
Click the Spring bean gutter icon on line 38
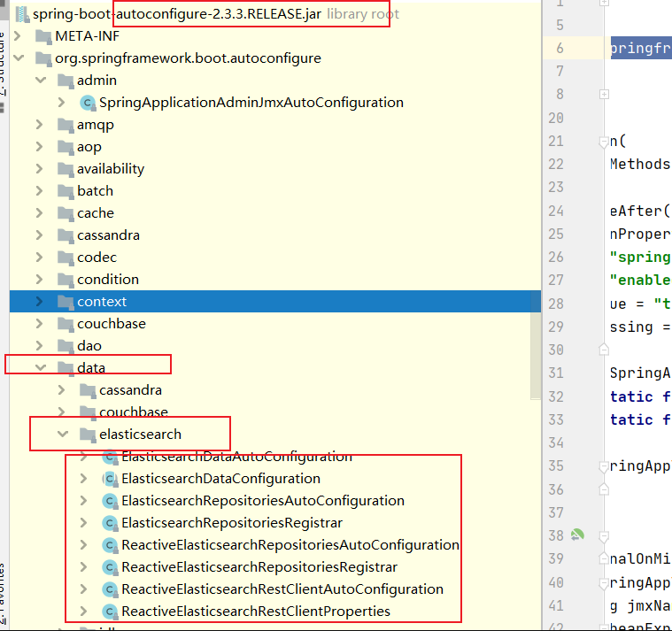coord(577,535)
